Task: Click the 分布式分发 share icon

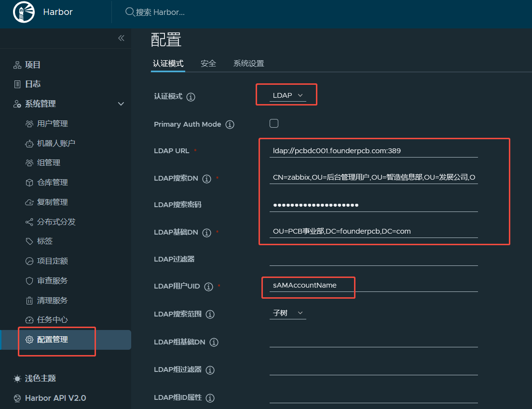Action: [x=29, y=222]
